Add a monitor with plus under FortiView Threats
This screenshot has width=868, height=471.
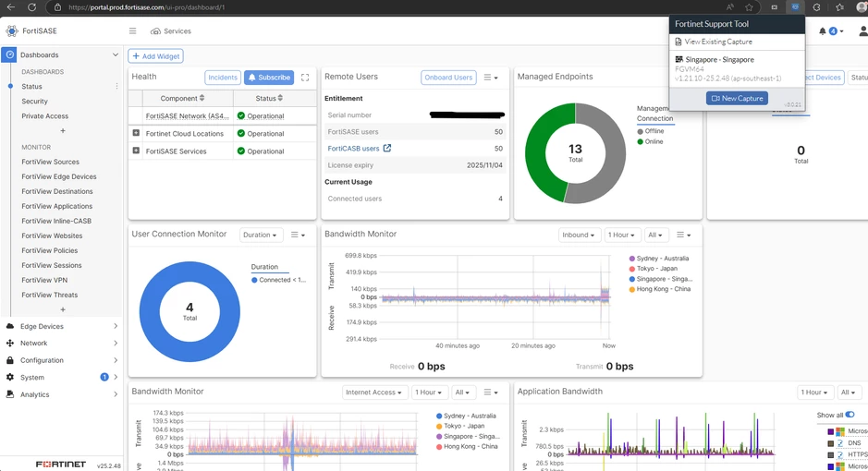pyautogui.click(x=63, y=309)
